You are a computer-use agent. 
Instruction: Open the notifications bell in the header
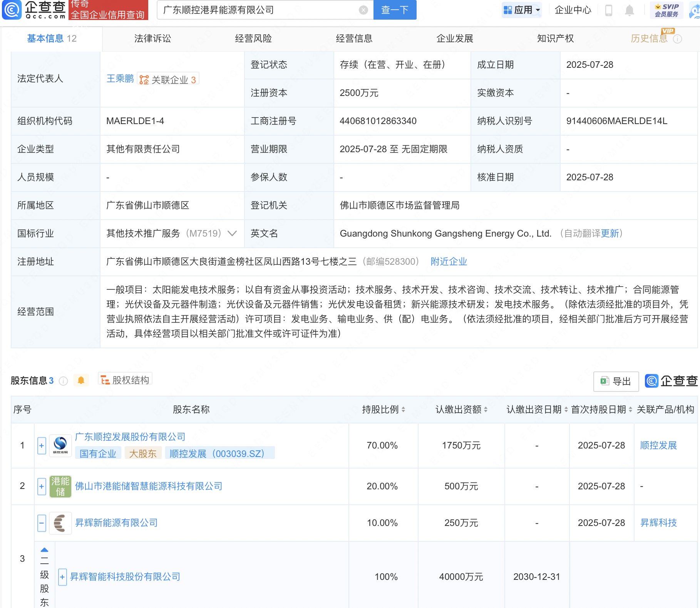point(630,10)
